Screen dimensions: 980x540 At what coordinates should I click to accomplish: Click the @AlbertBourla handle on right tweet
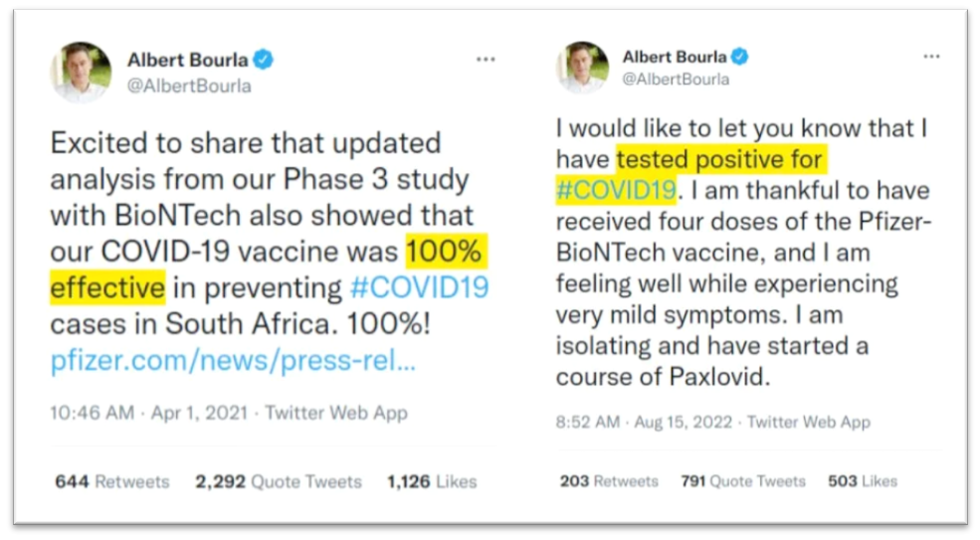(676, 80)
